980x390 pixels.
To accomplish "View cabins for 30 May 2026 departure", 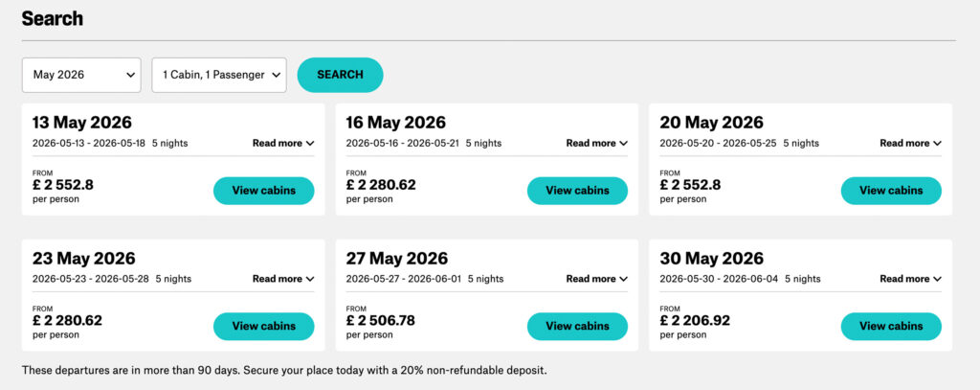I will click(891, 326).
